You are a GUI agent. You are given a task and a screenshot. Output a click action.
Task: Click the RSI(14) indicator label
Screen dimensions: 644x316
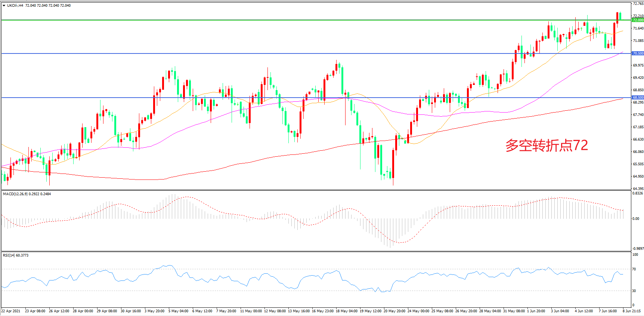(x=9, y=255)
